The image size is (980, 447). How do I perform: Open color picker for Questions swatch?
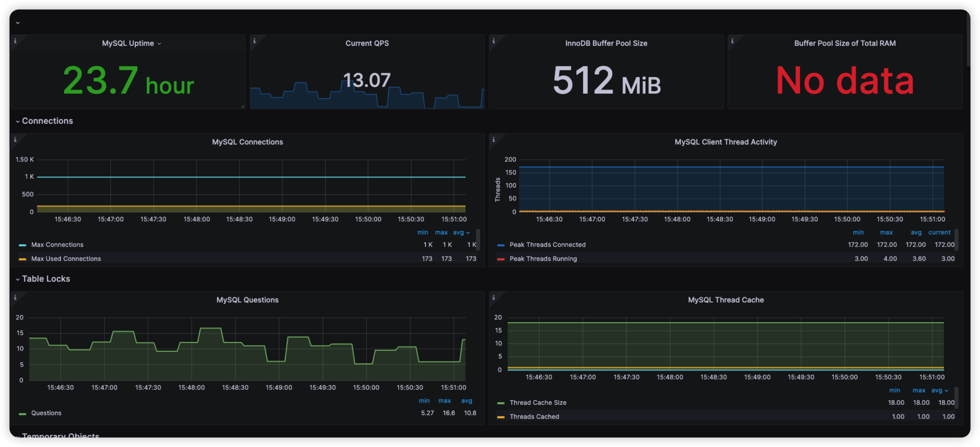(x=22, y=414)
